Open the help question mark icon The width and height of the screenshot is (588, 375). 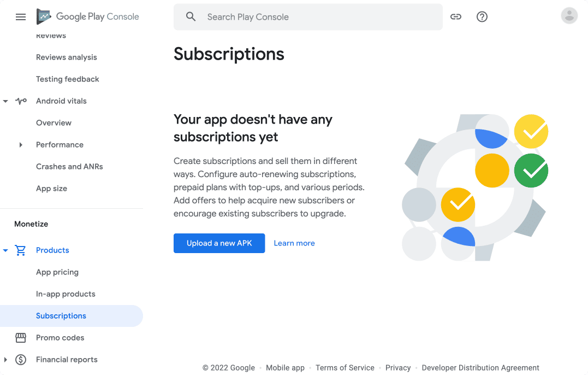[x=482, y=17]
